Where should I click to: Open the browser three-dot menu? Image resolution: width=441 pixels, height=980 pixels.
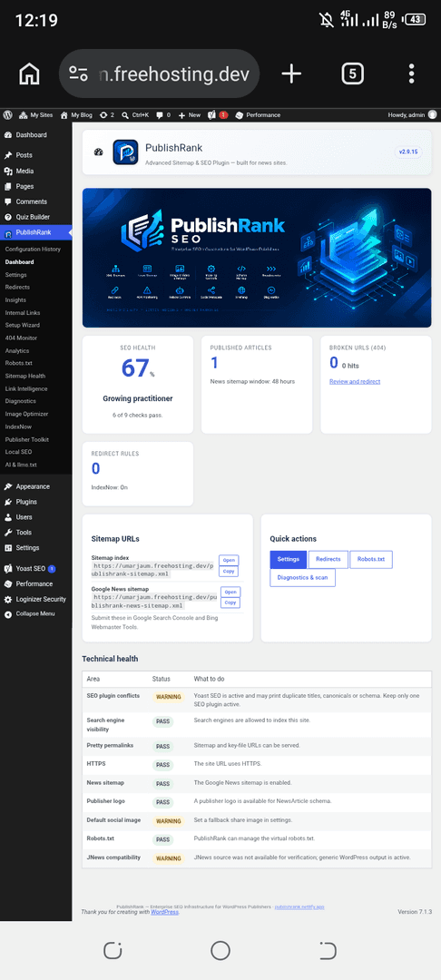[x=411, y=73]
